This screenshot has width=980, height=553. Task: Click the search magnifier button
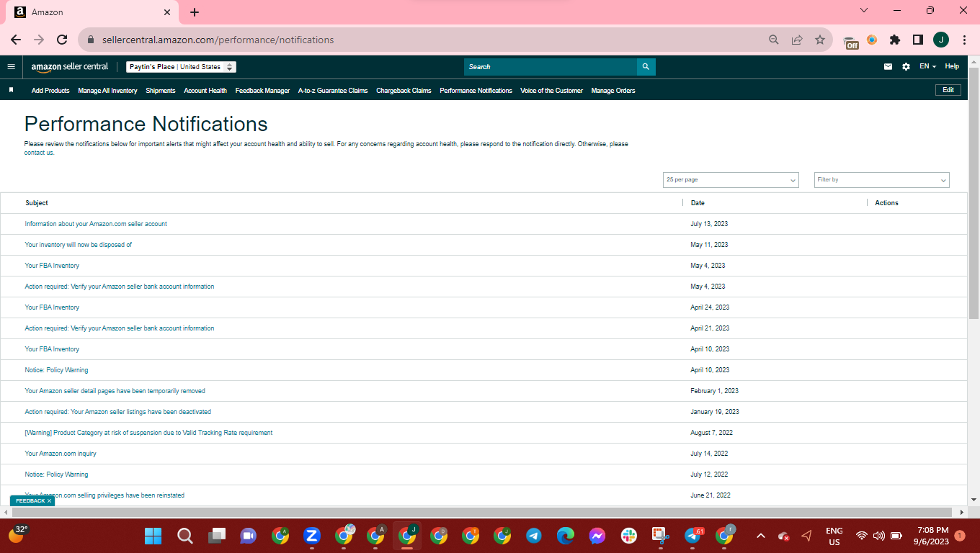[x=646, y=67]
